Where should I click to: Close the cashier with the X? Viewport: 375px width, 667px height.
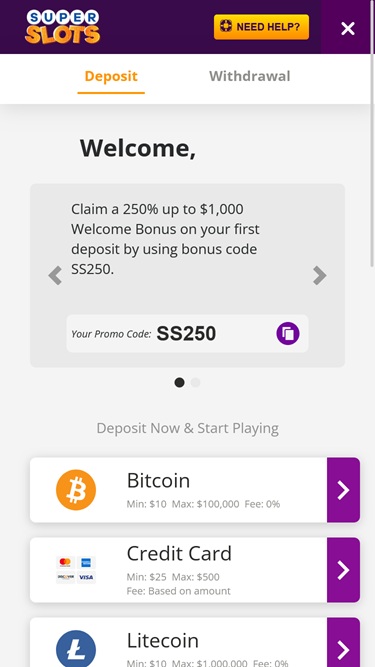point(348,28)
